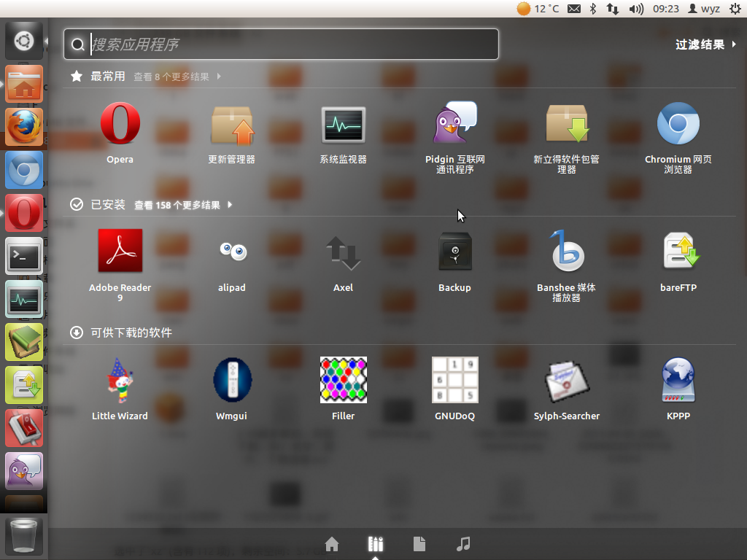Image resolution: width=747 pixels, height=560 pixels.
Task: Switch to the Music lens tab
Action: point(463,544)
